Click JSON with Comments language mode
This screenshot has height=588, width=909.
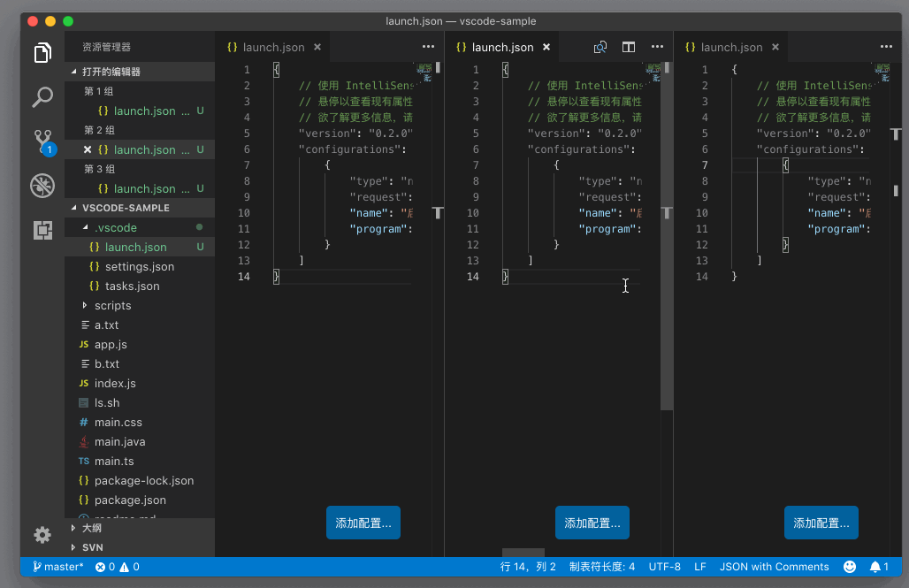coord(774,567)
